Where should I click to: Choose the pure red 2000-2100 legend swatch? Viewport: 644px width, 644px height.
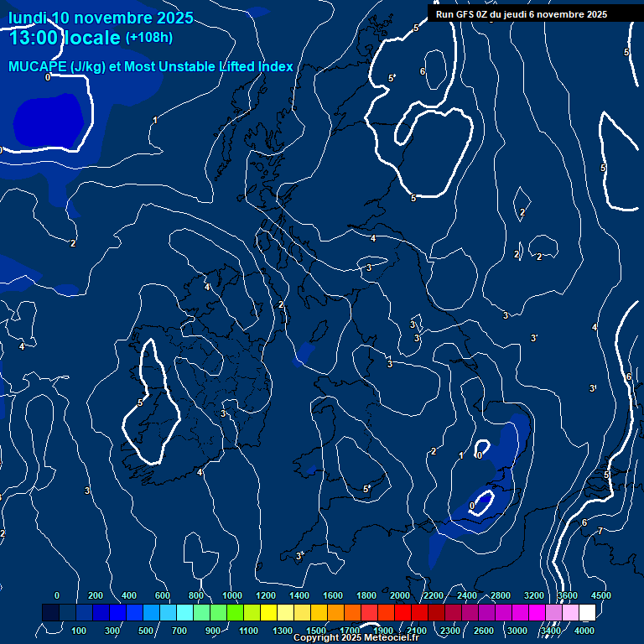tap(402, 612)
